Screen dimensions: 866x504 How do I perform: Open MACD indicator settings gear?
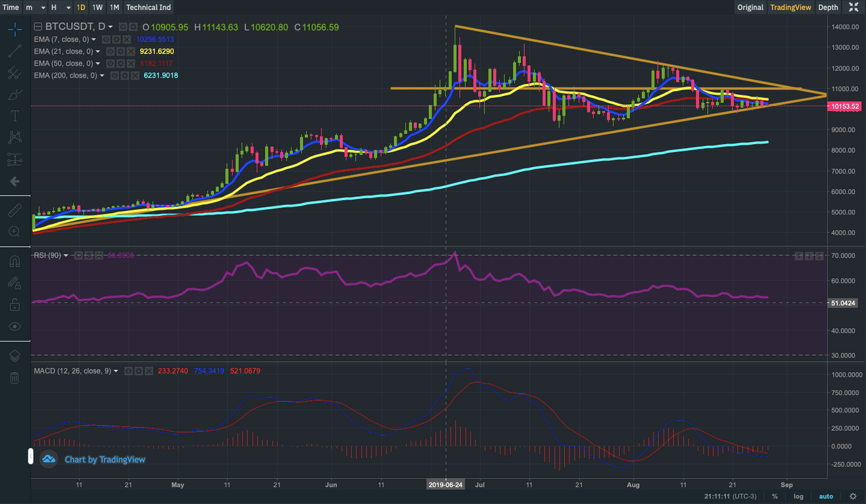click(139, 371)
